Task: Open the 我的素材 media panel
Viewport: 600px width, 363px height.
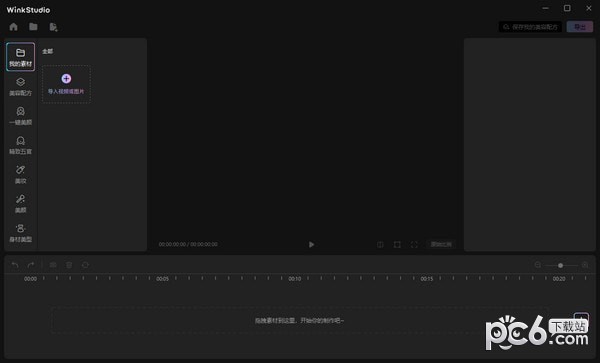Action: pyautogui.click(x=20, y=57)
